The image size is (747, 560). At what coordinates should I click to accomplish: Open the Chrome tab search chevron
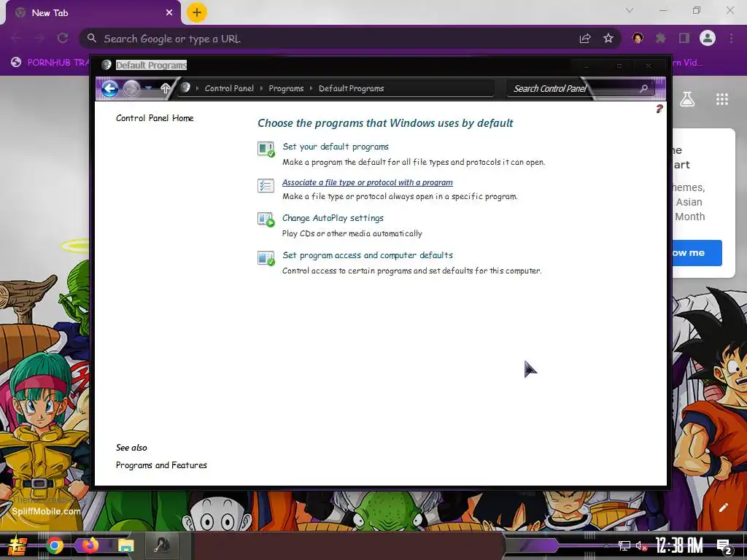(630, 10)
